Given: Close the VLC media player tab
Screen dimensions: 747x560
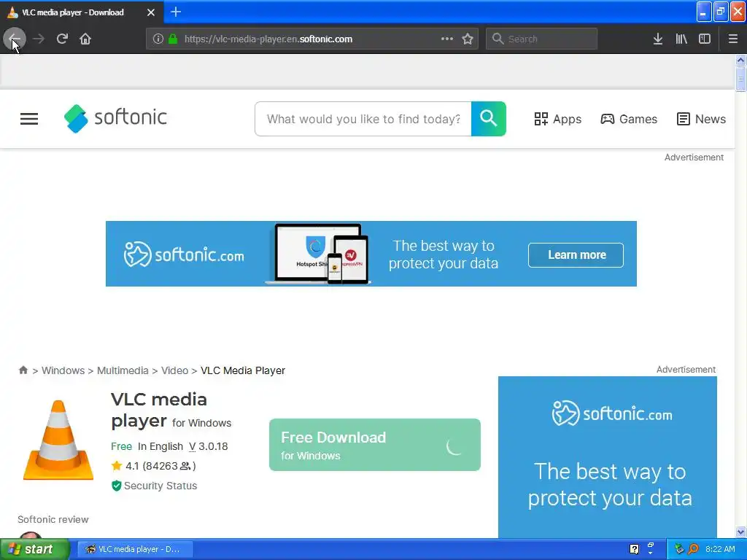Looking at the screenshot, I should click(151, 12).
